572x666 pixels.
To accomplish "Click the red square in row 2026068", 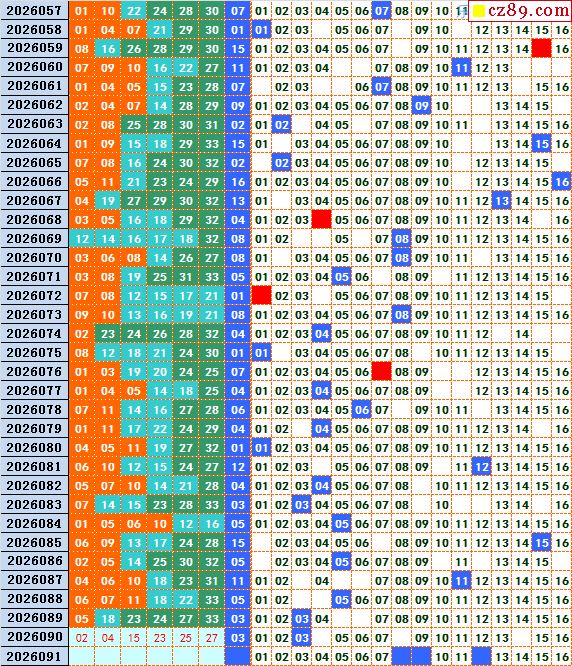I will (x=321, y=220).
